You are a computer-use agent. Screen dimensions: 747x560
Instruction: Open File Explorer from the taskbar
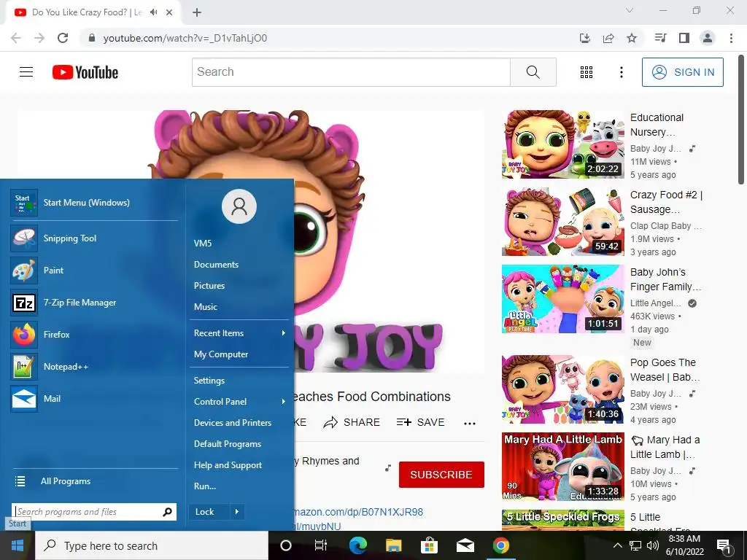click(393, 545)
